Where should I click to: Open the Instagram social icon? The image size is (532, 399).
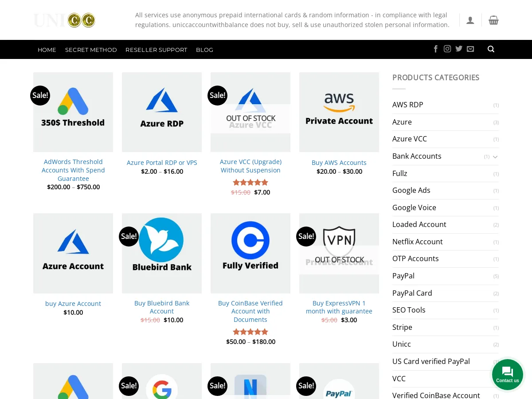pyautogui.click(x=447, y=49)
